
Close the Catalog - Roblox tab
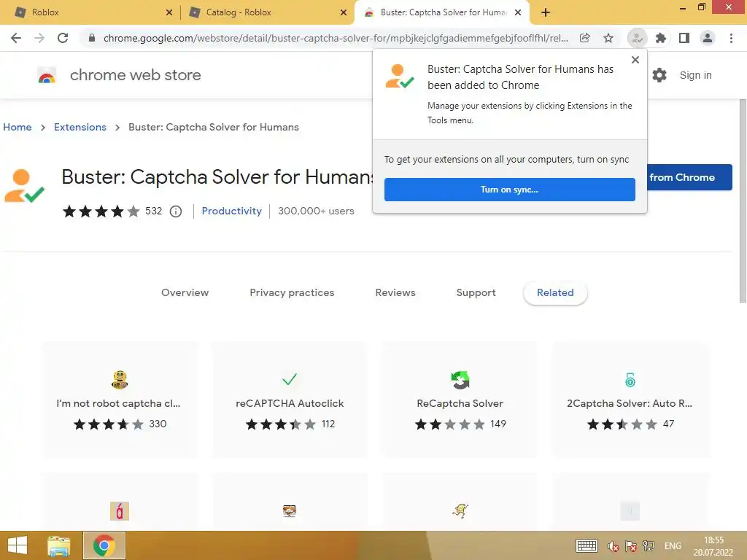[x=344, y=12]
